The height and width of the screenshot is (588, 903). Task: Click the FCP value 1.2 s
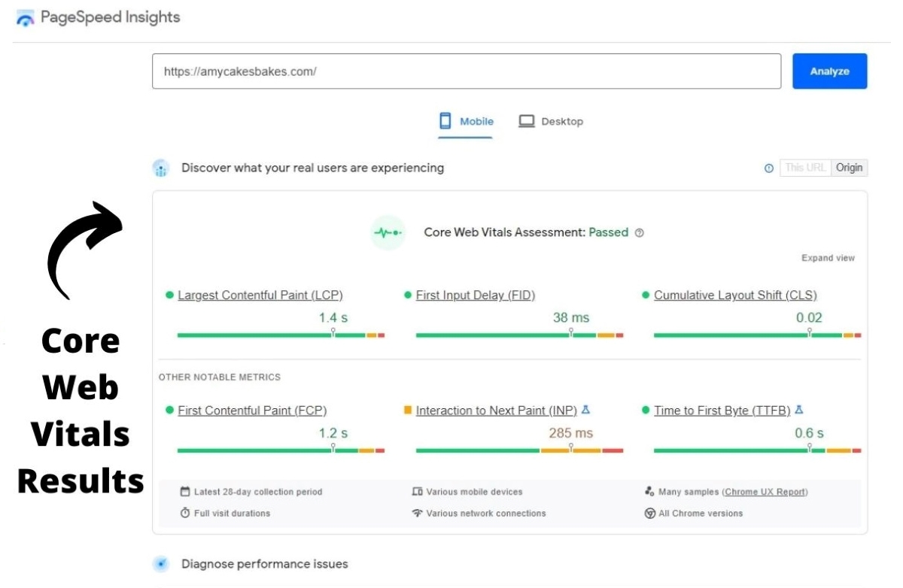tap(333, 433)
